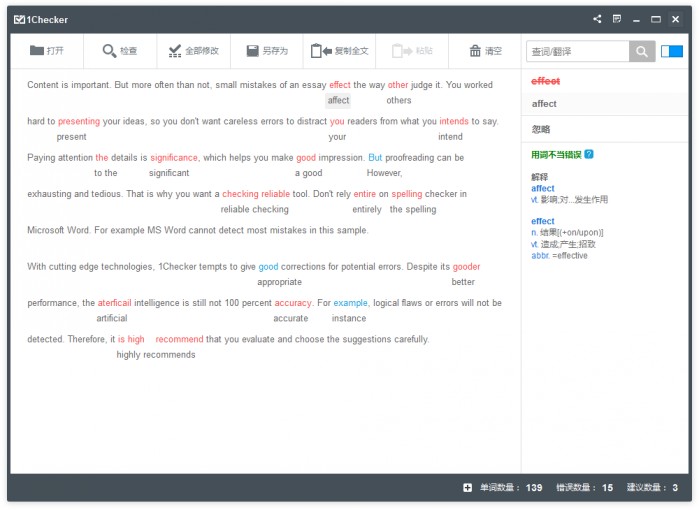Viewport: 699px width, 510px height.
Task: Select the error word 'accuracy'
Action: coord(293,303)
